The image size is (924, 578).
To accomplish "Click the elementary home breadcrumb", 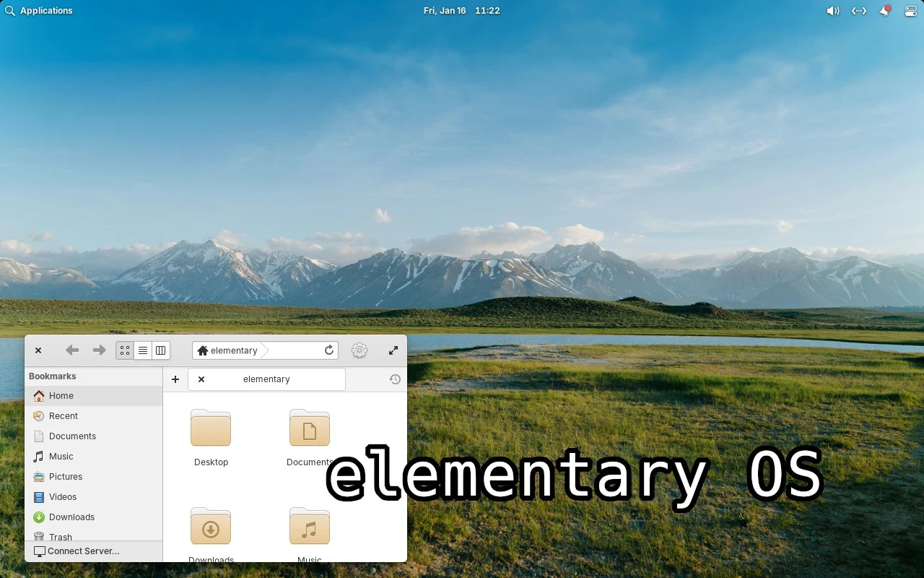I will [227, 350].
